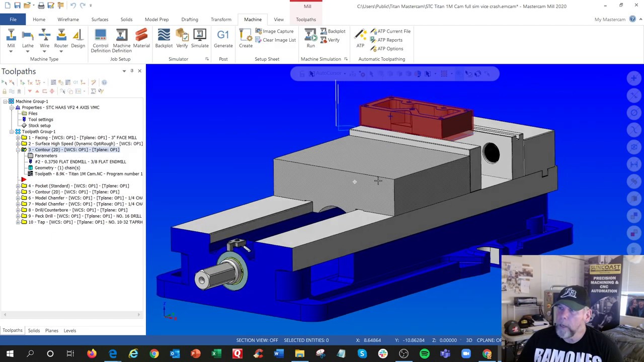Click Image Capture

274,31
